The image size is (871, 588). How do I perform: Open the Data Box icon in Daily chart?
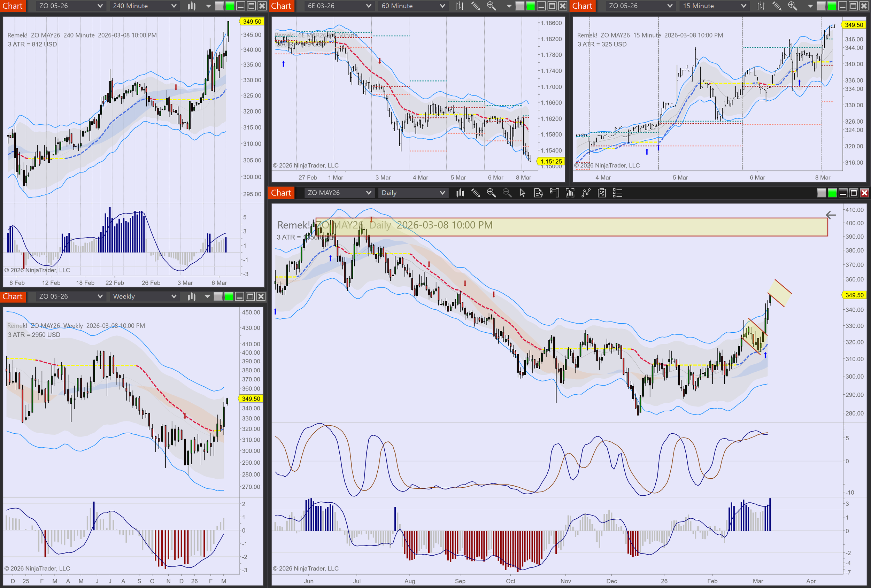(x=538, y=193)
